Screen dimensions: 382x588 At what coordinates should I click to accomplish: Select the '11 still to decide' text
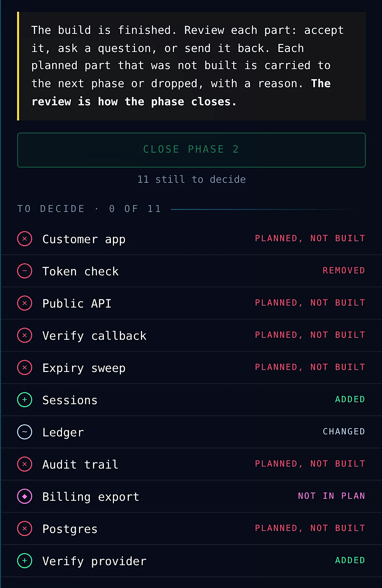click(x=191, y=179)
